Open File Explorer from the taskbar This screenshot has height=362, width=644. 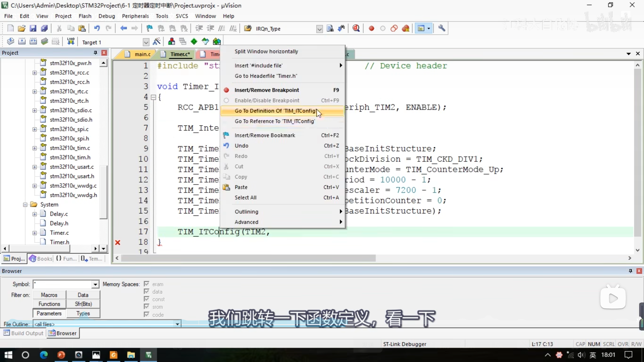pos(131,355)
